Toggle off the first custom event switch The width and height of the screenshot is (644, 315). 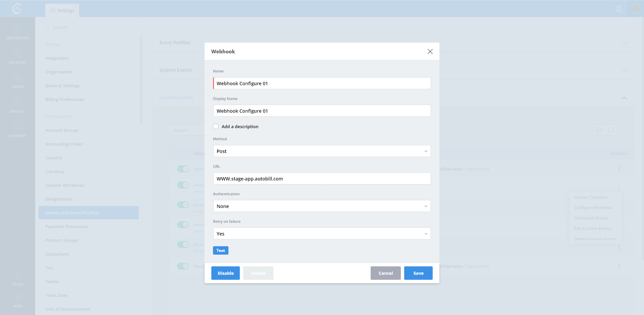183,169
